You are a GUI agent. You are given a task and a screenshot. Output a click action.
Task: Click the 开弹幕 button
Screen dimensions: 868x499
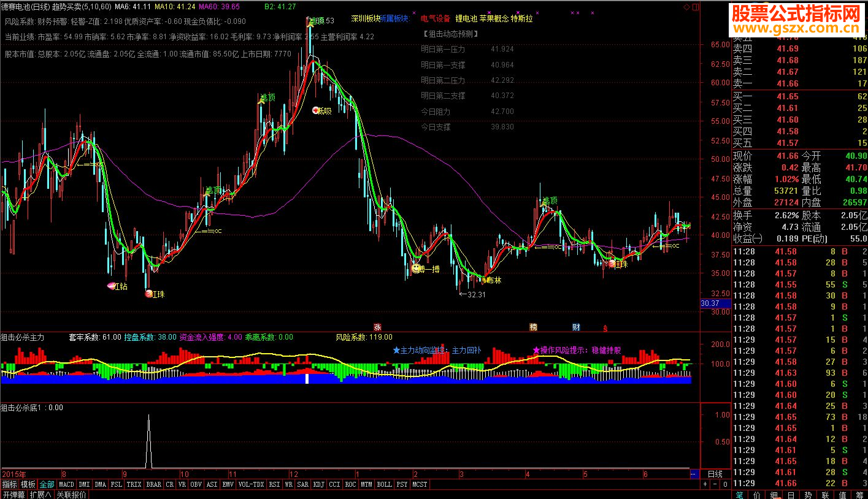13,494
